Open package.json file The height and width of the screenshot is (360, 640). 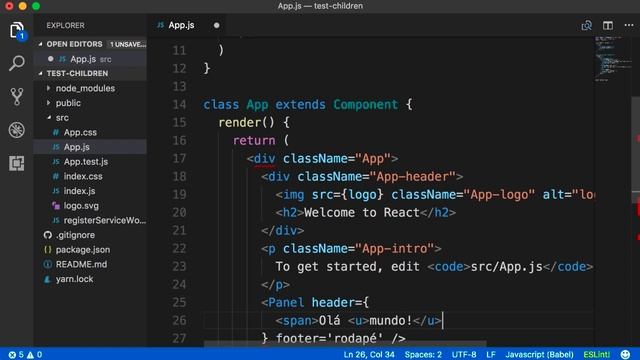click(83, 250)
